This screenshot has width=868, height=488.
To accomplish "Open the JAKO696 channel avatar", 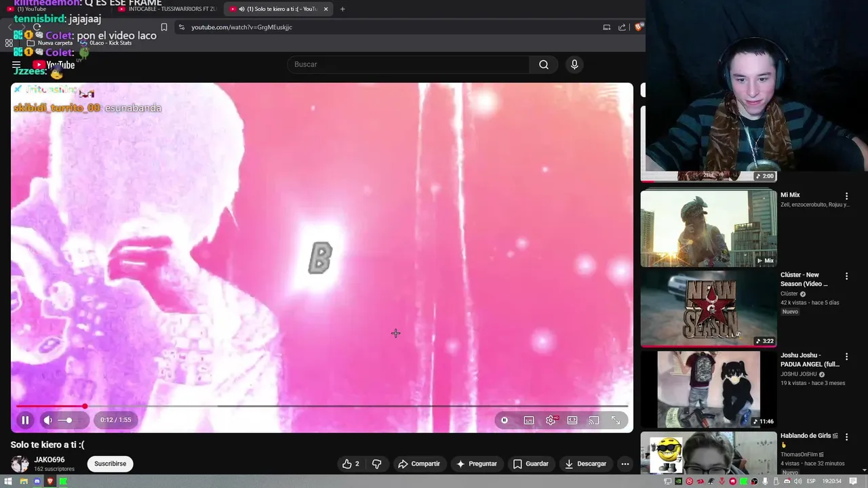I will coord(20,464).
